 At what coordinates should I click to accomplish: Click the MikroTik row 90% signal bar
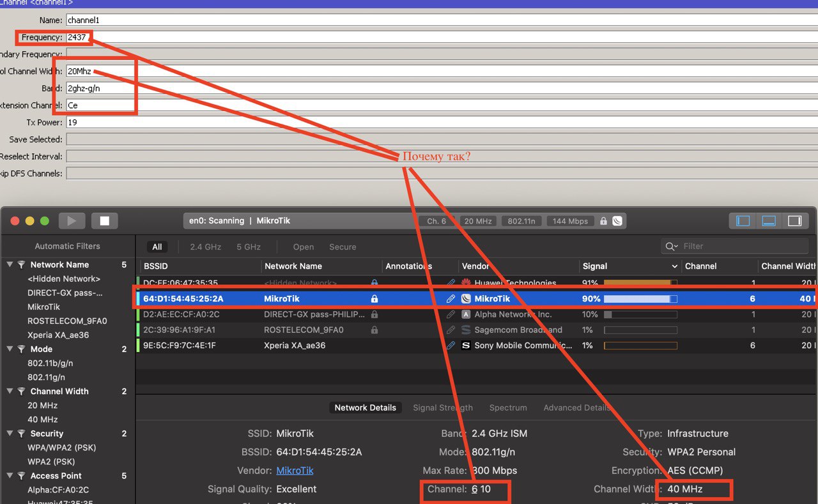[640, 298]
